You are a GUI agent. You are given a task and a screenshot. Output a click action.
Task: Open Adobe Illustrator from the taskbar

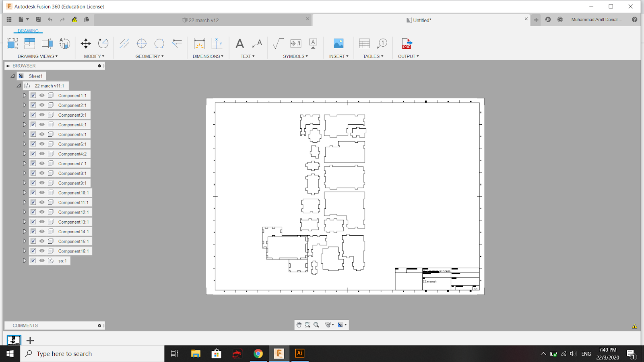pyautogui.click(x=300, y=354)
